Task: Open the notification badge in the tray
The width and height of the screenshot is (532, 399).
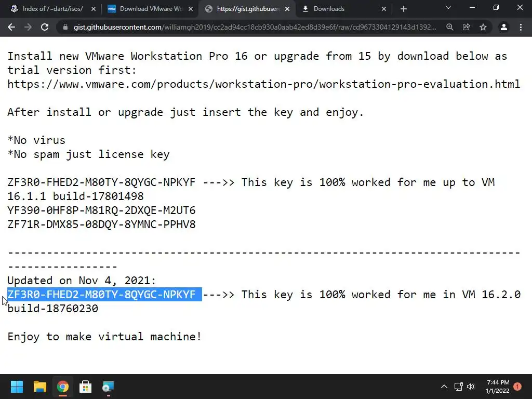Action: click(x=517, y=387)
